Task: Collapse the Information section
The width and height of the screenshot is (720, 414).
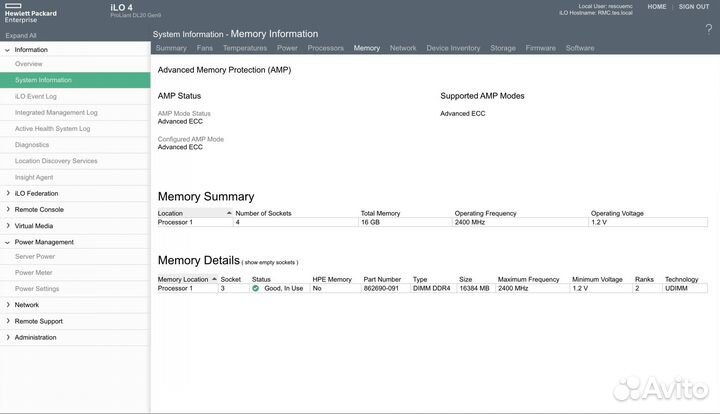Action: click(x=7, y=50)
